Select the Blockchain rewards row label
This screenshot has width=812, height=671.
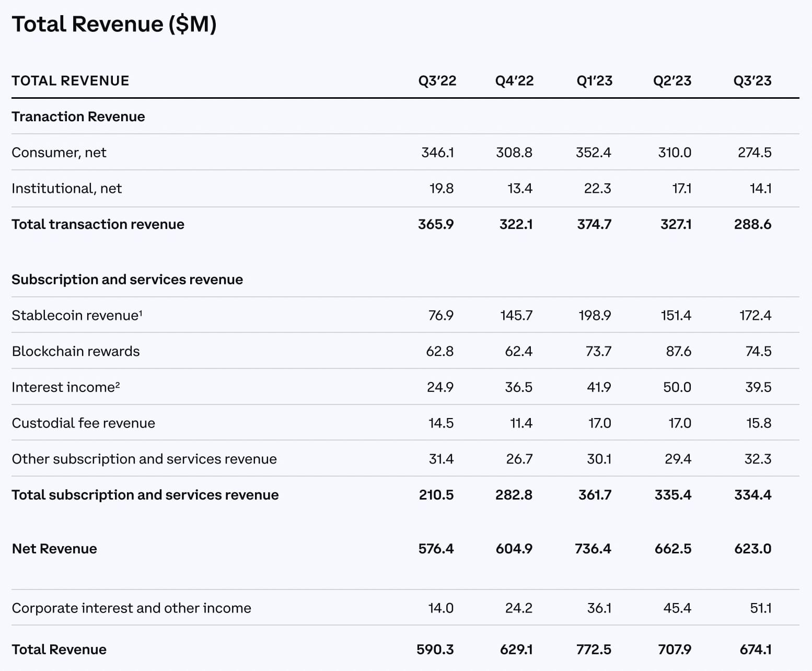[x=76, y=351]
